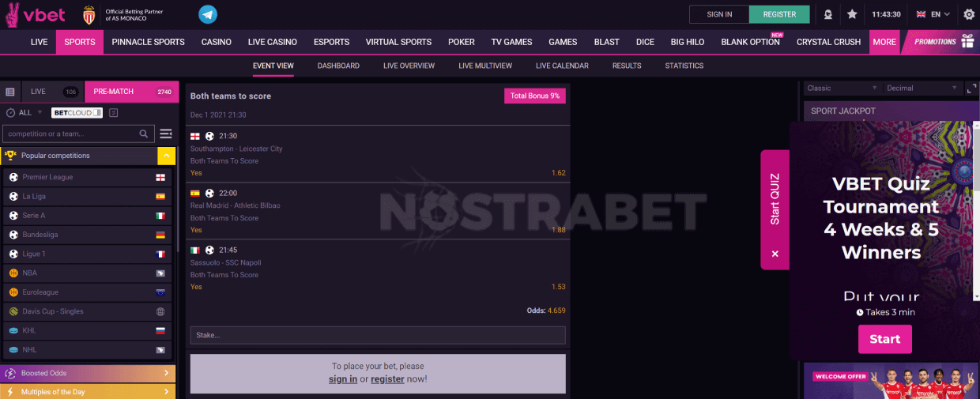Screen dimensions: 980x399
Task: Click the VBET logo
Action: click(36, 14)
